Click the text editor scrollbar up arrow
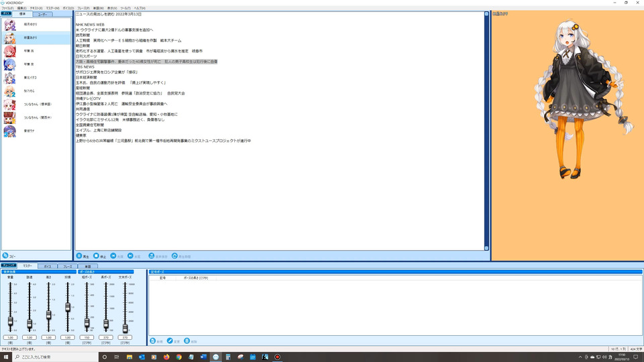Screen dimensions: 644x362 (x=487, y=14)
